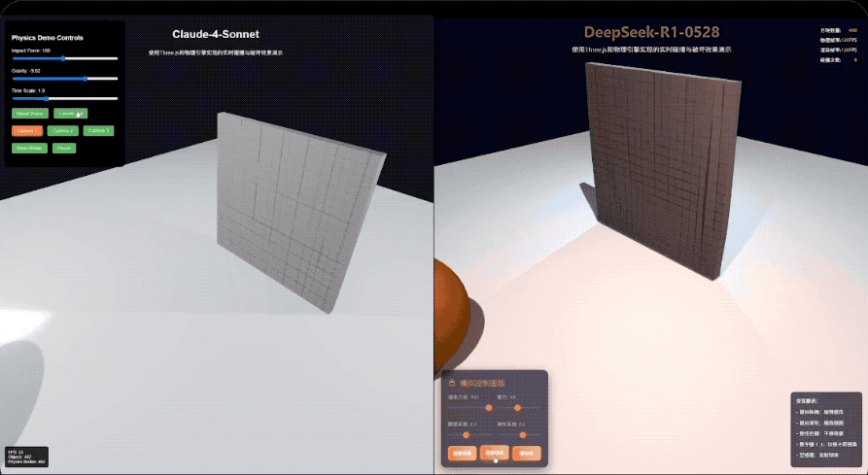Click the second 120FPS render rate readout

point(849,50)
